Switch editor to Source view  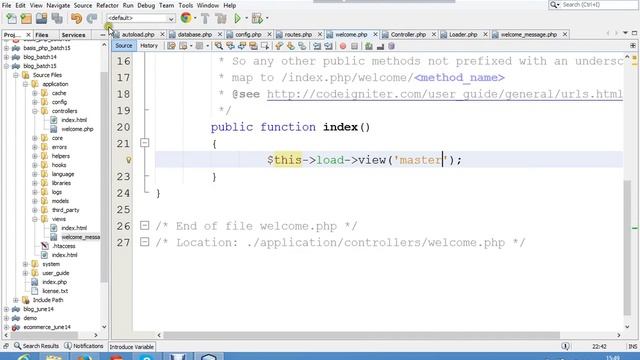pos(124,46)
